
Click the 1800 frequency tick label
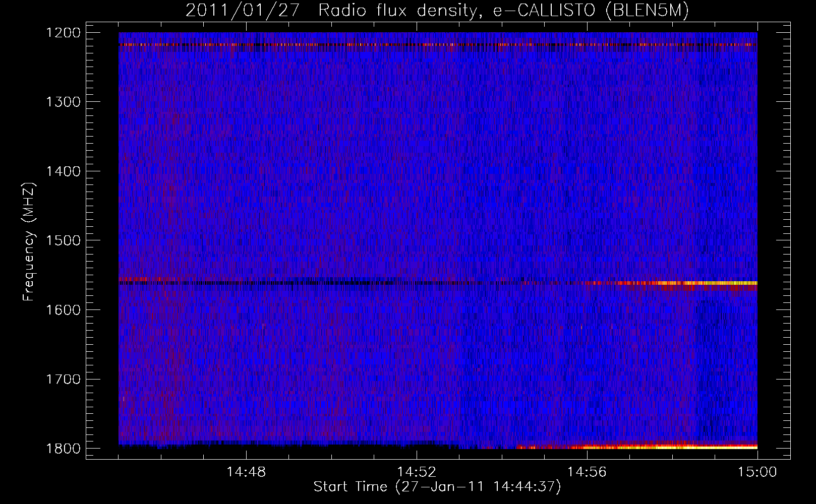pos(63,449)
